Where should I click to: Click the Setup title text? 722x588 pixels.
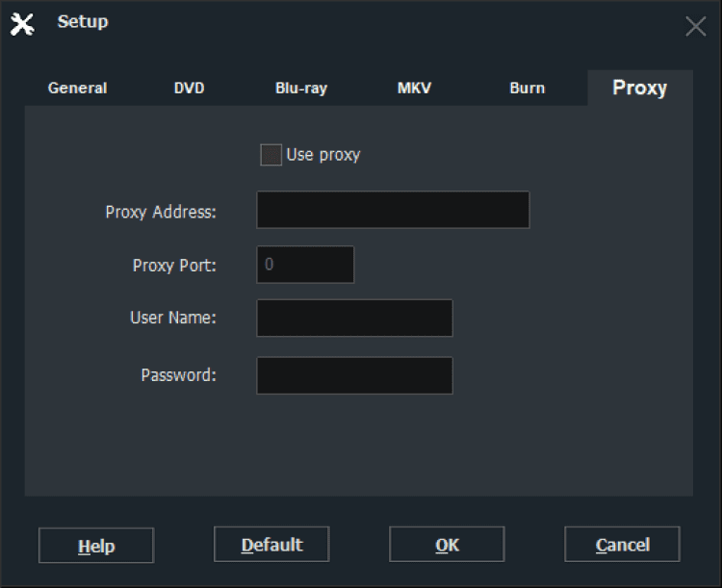(83, 22)
